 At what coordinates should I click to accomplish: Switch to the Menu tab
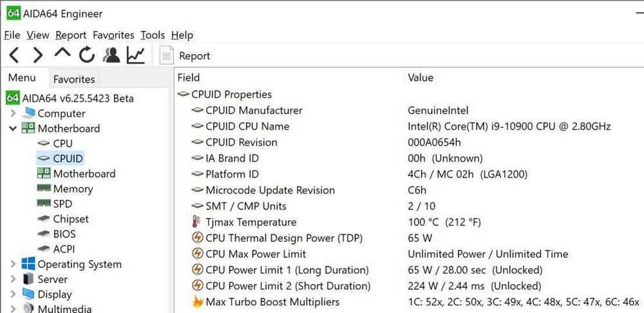22,78
